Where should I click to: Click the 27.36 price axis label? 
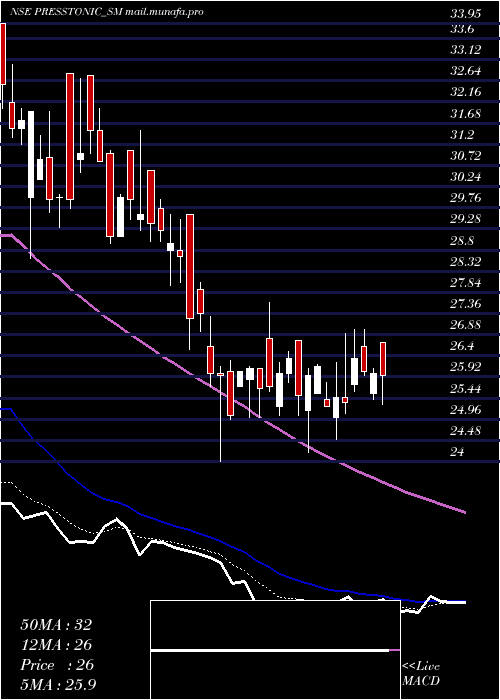coord(466,304)
